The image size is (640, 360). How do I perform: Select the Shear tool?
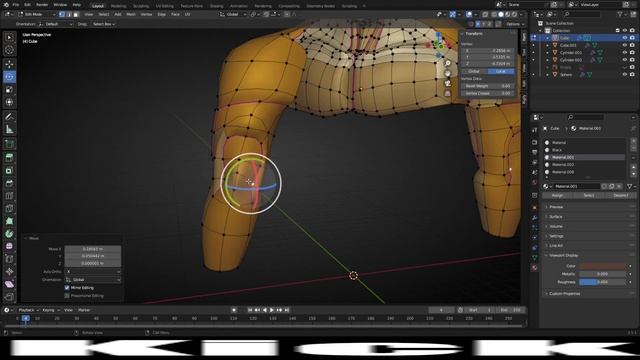pos(9,284)
